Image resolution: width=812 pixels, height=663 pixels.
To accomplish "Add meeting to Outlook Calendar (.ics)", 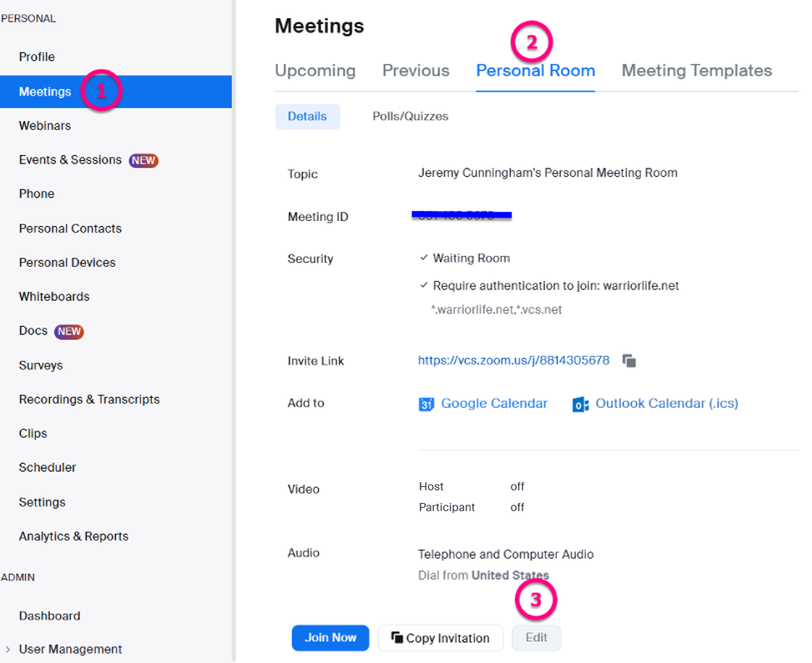I will [666, 404].
